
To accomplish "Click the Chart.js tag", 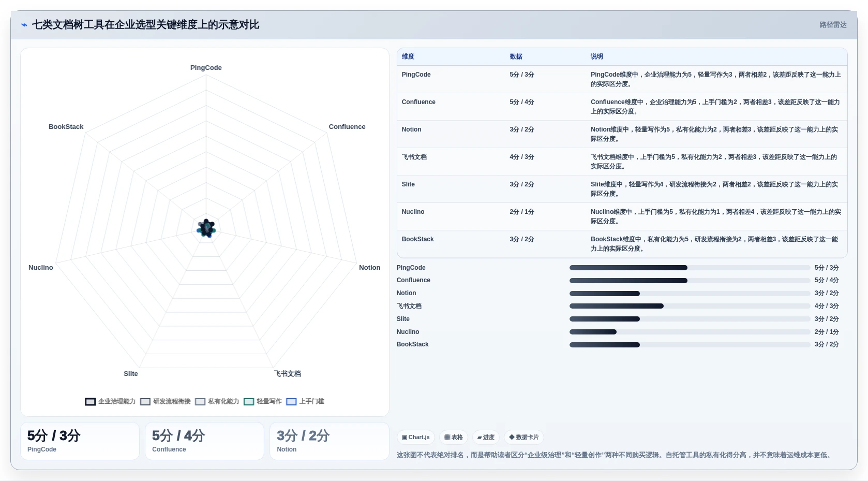I will (416, 438).
